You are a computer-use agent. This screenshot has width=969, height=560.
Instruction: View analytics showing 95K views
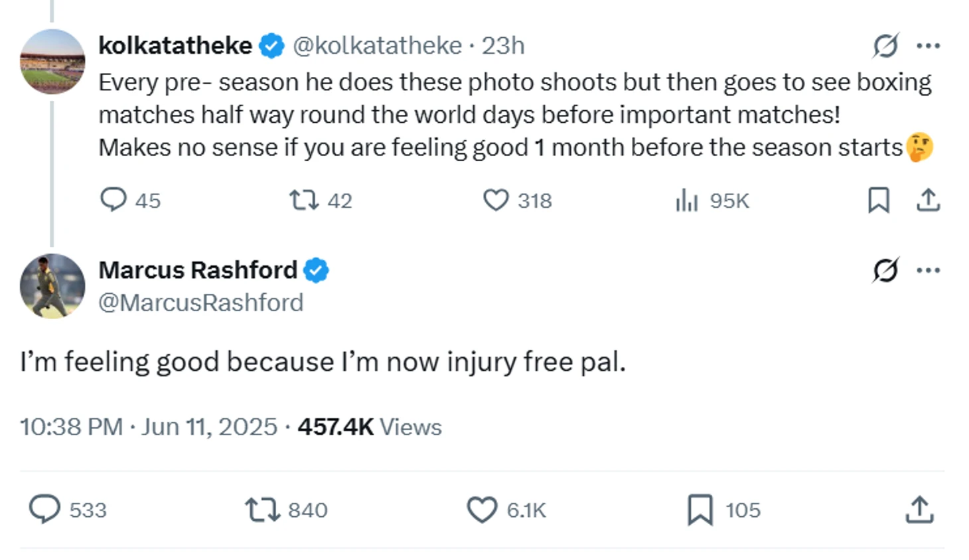tap(687, 200)
